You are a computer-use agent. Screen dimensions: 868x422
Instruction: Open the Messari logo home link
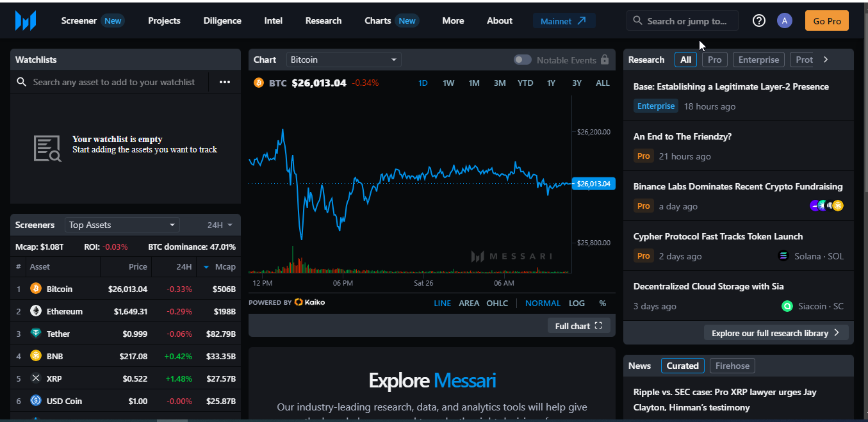click(x=26, y=20)
